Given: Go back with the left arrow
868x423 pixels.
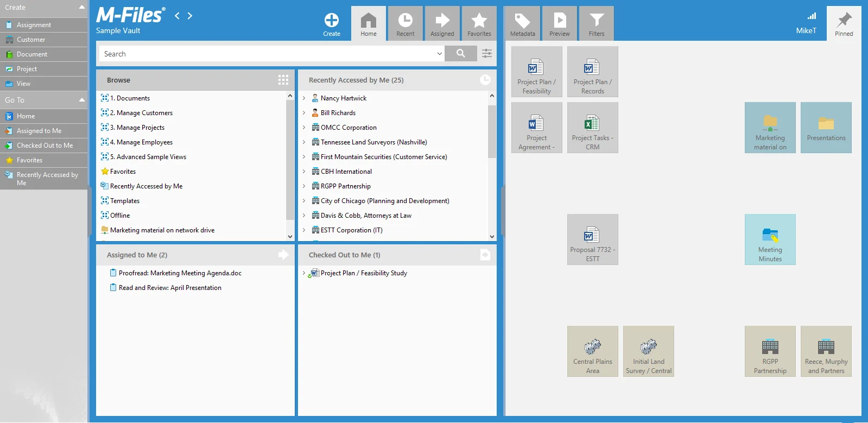Looking at the screenshot, I should tap(177, 16).
